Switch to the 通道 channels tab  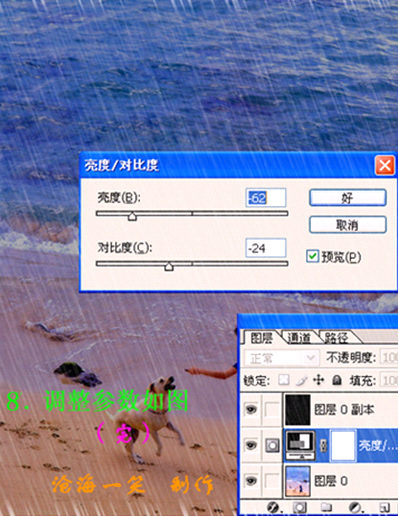click(x=298, y=338)
